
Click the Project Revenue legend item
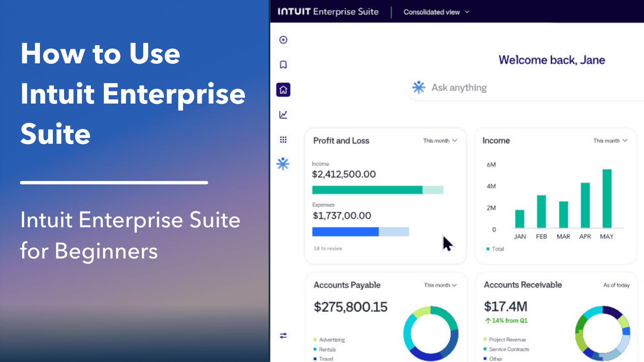pos(504,339)
